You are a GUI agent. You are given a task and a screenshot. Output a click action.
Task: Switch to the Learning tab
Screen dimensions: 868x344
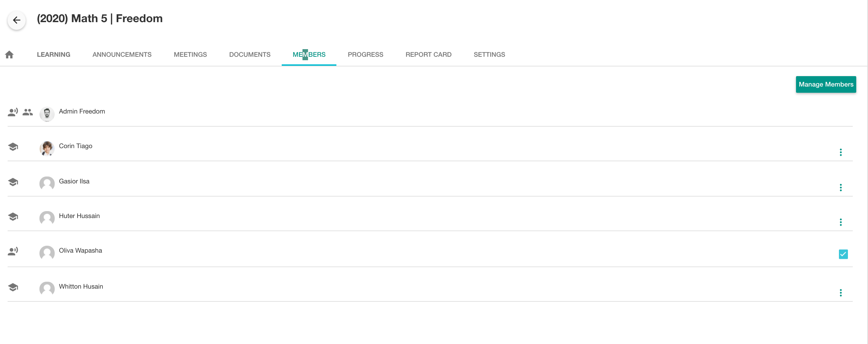(54, 55)
